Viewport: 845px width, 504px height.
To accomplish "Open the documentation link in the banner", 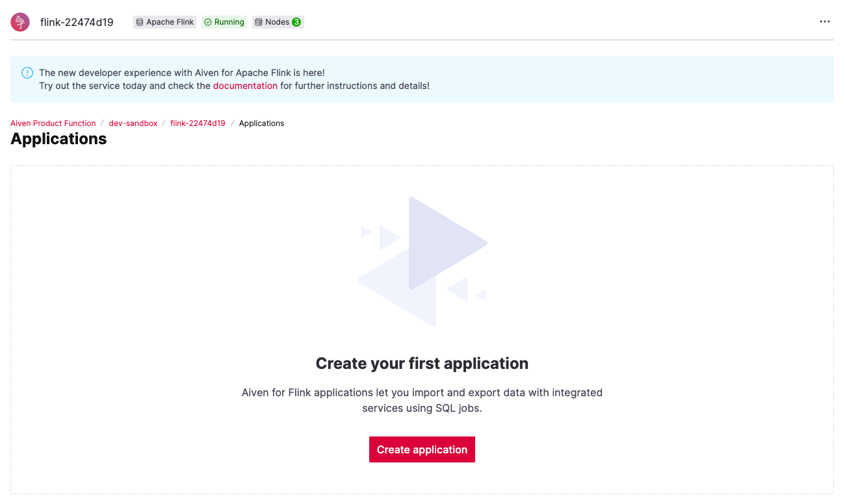I will [x=245, y=85].
